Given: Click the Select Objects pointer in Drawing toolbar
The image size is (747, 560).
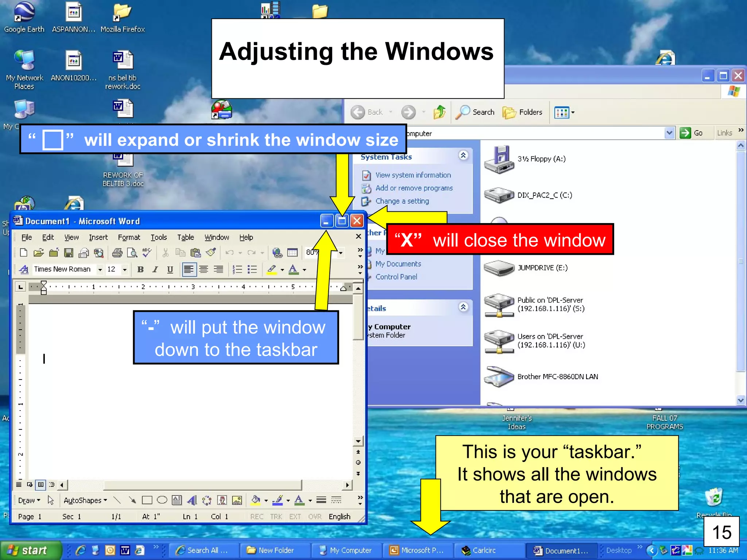Looking at the screenshot, I should point(51,500).
